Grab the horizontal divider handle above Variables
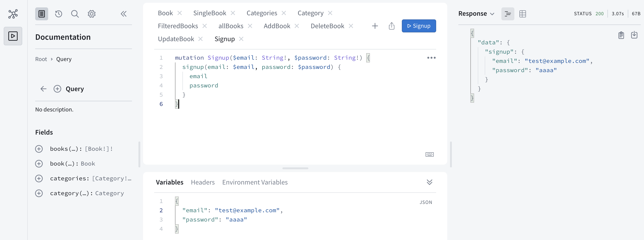Viewport: 644px width, 240px height. click(x=295, y=168)
